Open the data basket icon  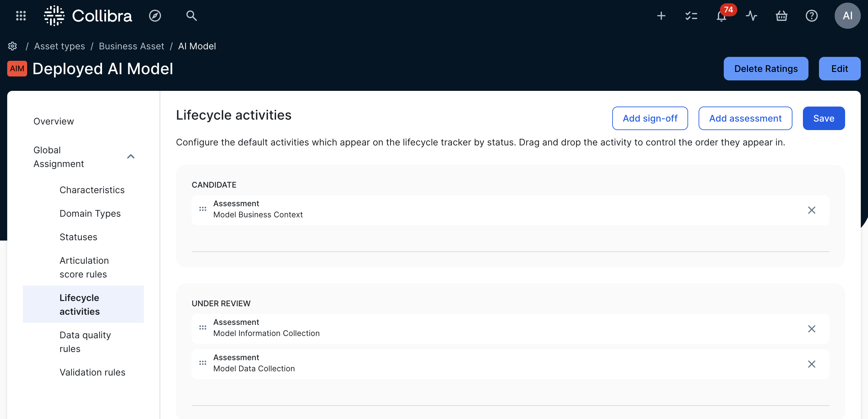coord(781,15)
